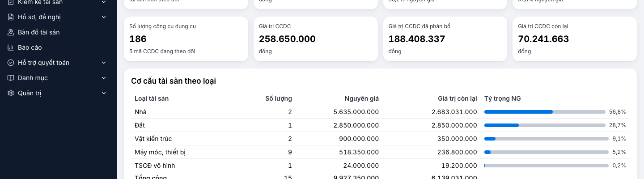
Task: Click the Số lượng công cụ dụng cụ card
Action: click(x=186, y=39)
